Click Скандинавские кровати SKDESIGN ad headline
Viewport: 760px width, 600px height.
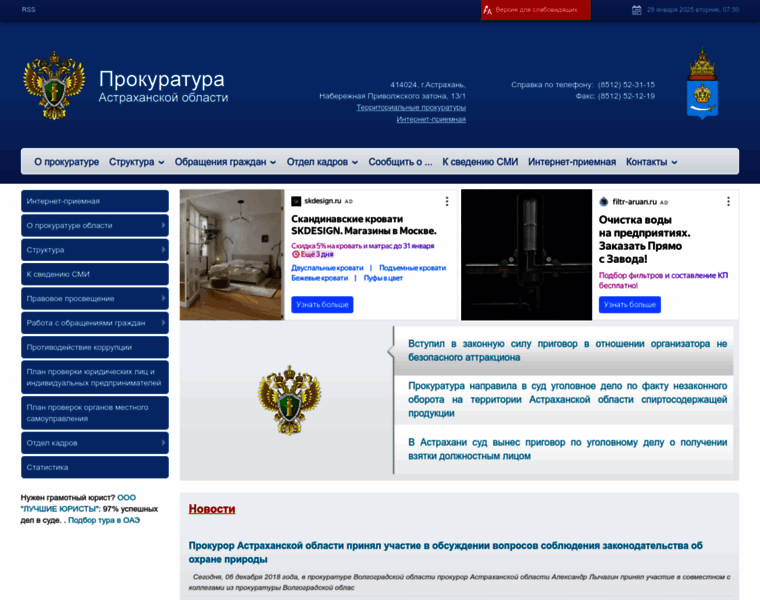pos(364,225)
